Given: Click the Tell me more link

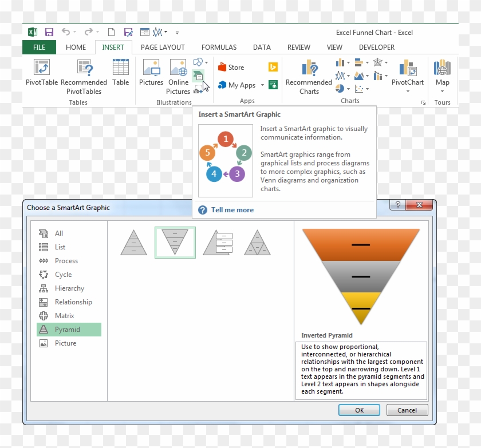Looking at the screenshot, I should coord(232,210).
